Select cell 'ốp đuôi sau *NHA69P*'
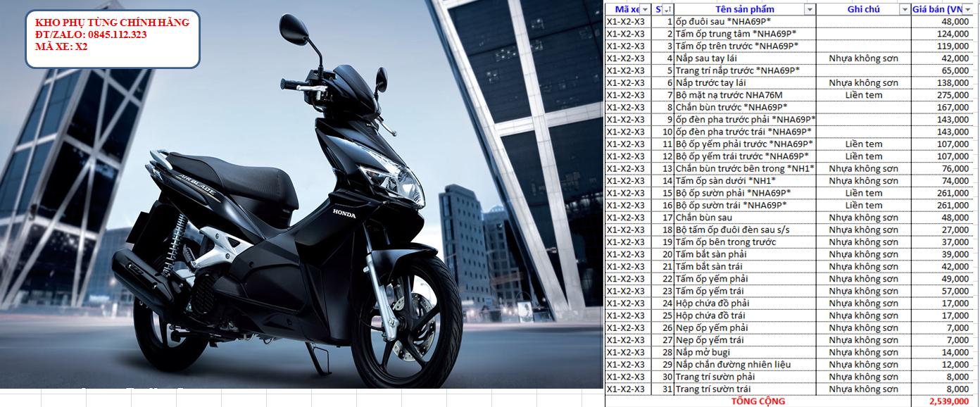Image resolution: width=980 pixels, height=407 pixels. tap(745, 22)
